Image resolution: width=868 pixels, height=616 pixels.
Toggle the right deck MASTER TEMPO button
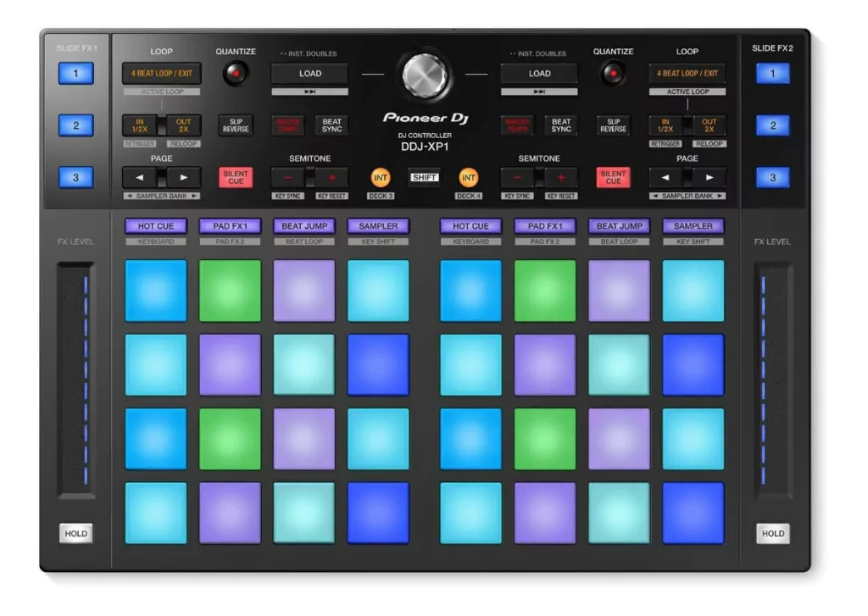coord(517,125)
